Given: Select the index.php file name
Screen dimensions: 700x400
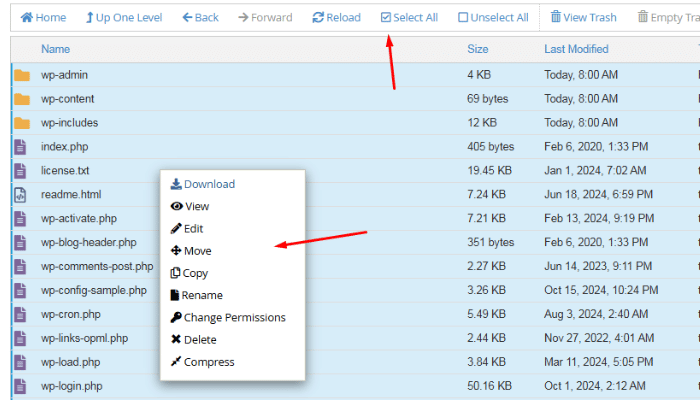Looking at the screenshot, I should pos(65,147).
